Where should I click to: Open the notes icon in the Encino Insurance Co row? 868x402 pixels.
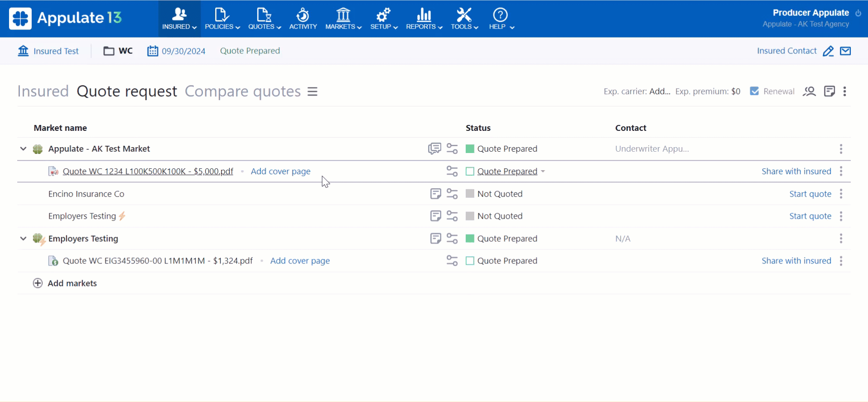pos(435,194)
